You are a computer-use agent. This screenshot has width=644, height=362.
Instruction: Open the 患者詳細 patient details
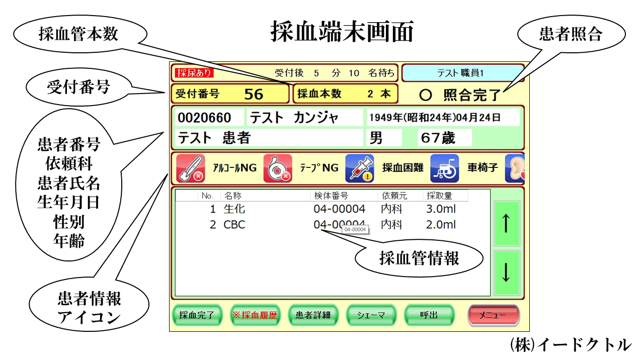pyautogui.click(x=312, y=315)
